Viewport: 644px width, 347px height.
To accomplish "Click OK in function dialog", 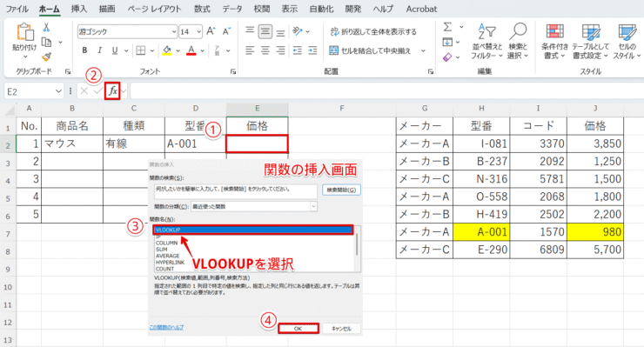I will (x=299, y=329).
